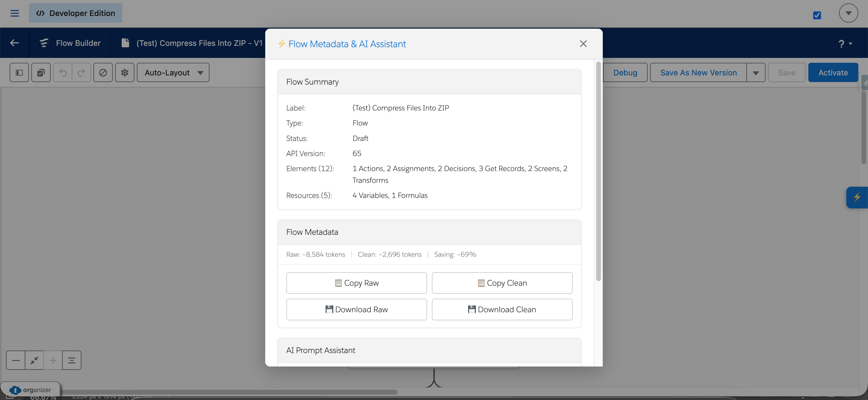The height and width of the screenshot is (400, 868).
Task: Select the undo icon
Action: (x=62, y=72)
